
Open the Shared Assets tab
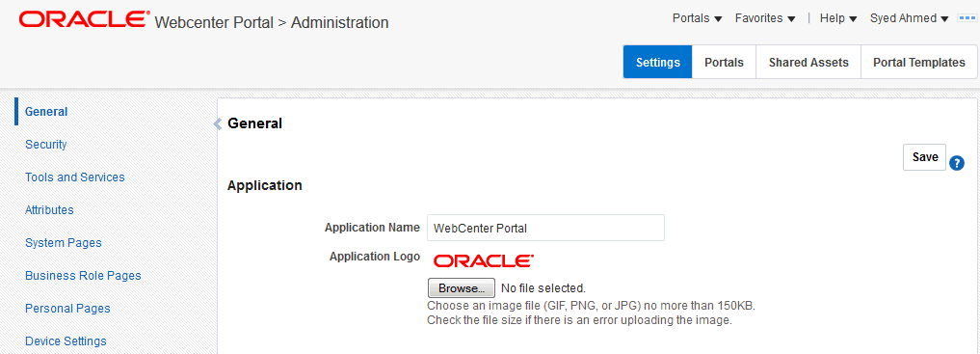coord(808,62)
